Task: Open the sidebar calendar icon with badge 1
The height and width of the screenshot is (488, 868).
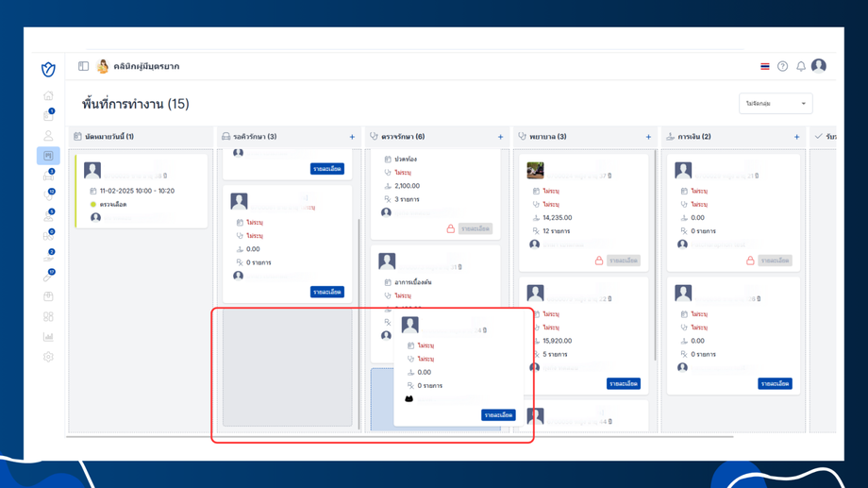Action: (x=48, y=115)
